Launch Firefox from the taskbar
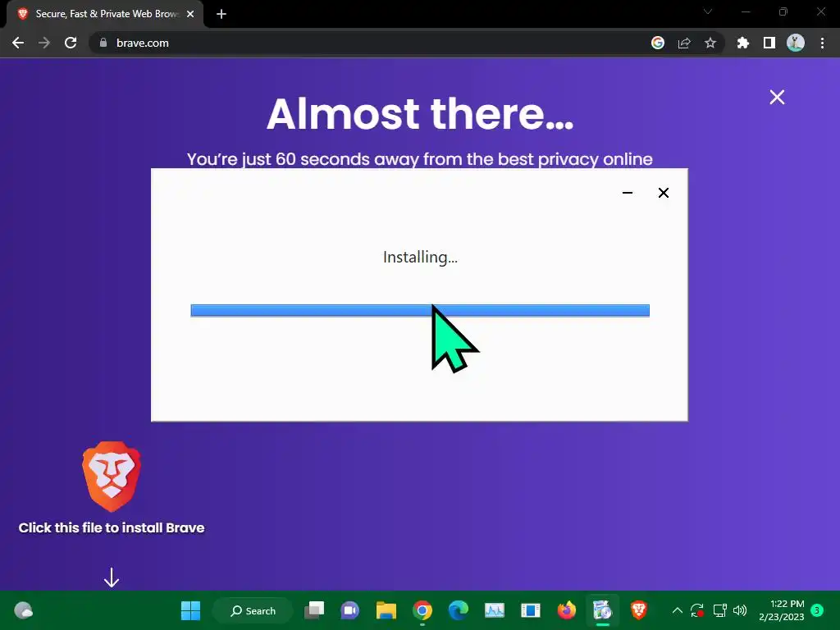The height and width of the screenshot is (630, 840). [x=566, y=610]
